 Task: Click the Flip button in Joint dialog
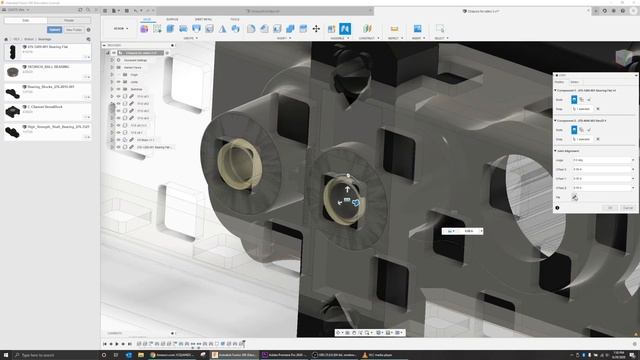coord(574,198)
